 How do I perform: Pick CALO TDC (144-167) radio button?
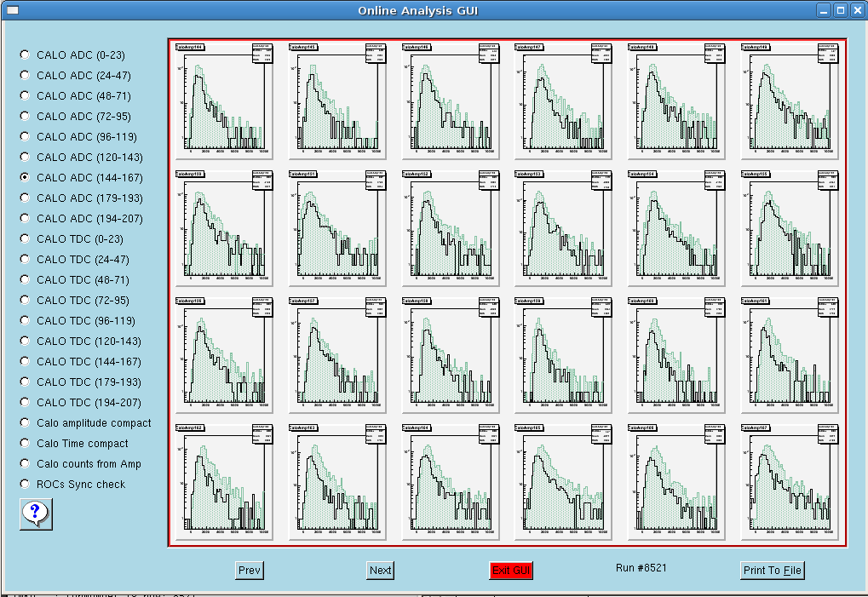[x=25, y=361]
